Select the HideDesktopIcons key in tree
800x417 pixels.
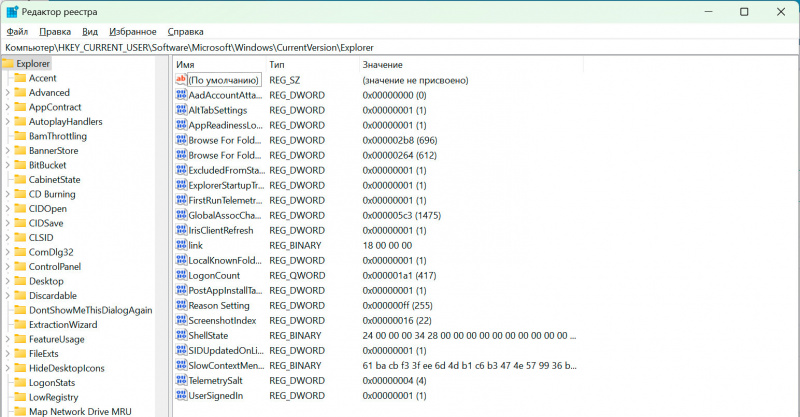pos(66,368)
